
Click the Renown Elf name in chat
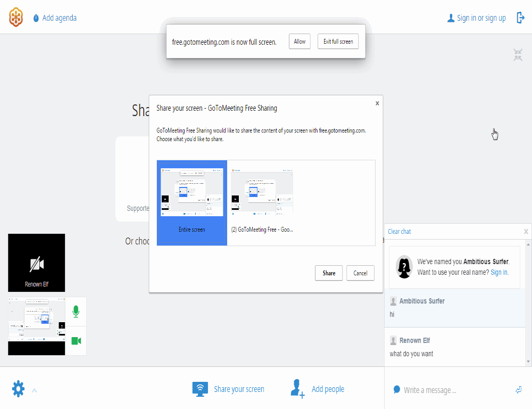[414, 340]
